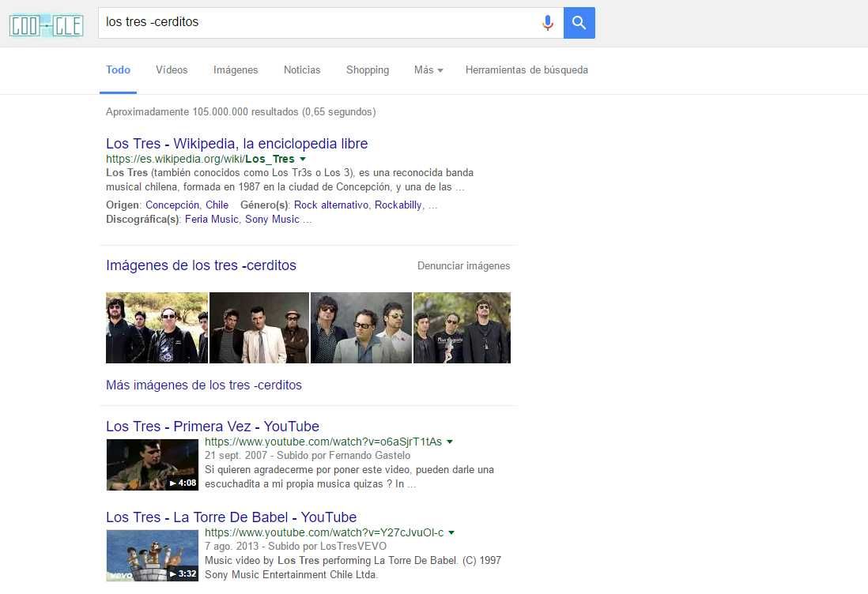Click 'Más imágenes de los tres -cerditos'

click(x=204, y=385)
